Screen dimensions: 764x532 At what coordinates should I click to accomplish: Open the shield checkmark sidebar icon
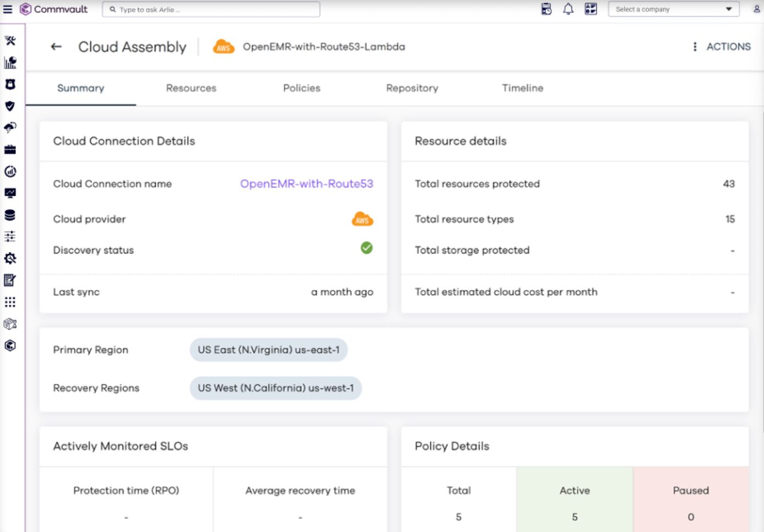click(x=10, y=106)
